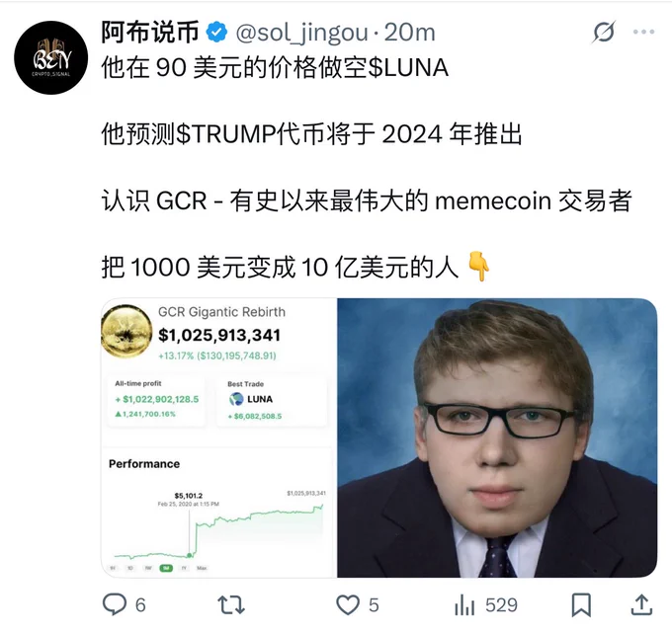
Task: Open the BEN Crypto Signal profile avatar
Action: (x=51, y=57)
